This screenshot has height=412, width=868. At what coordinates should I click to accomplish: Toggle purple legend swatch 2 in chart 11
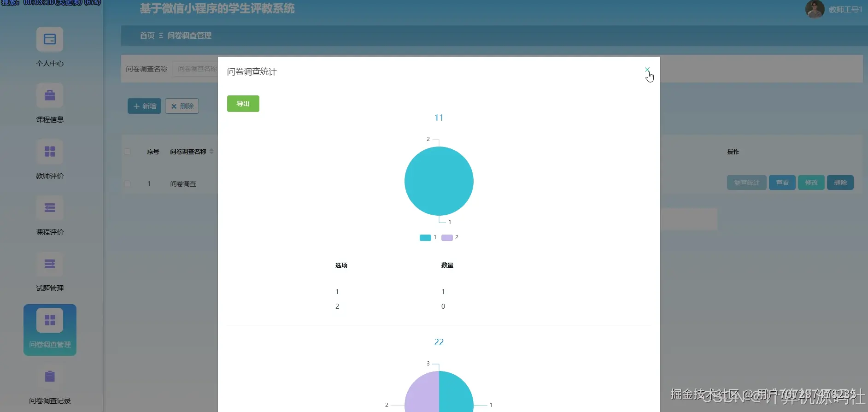447,238
